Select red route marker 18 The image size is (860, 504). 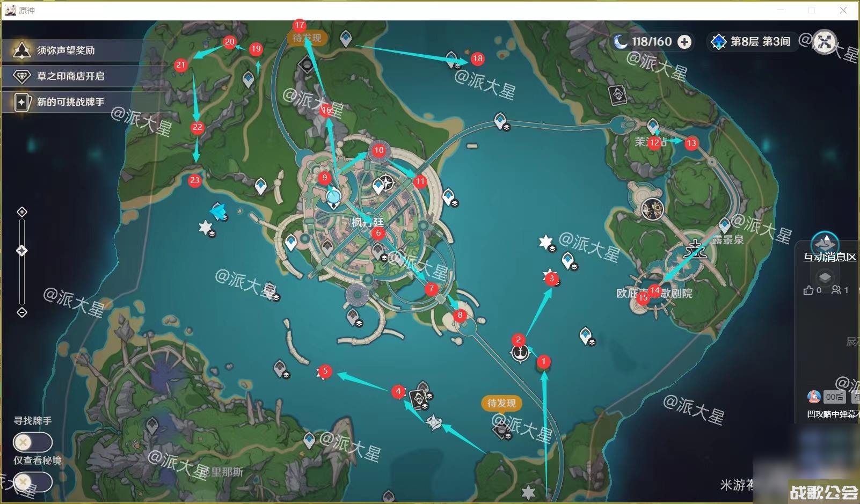click(477, 58)
